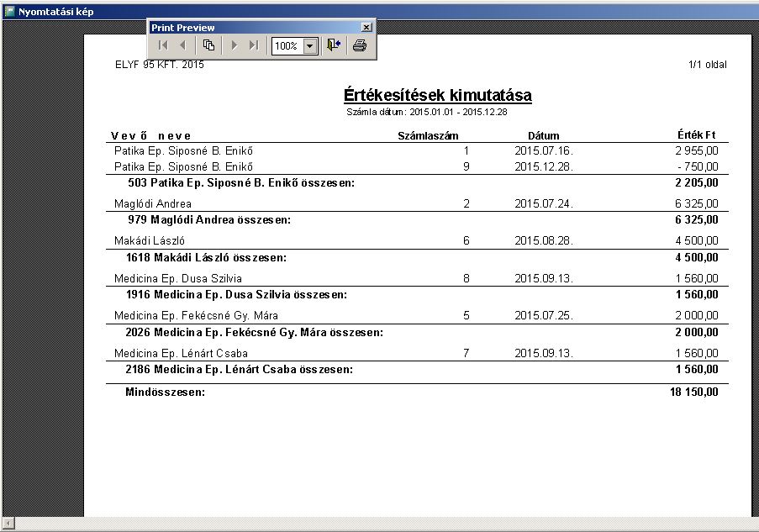
Task: Click the bold subtotal 2 000,00
Action: (x=697, y=333)
